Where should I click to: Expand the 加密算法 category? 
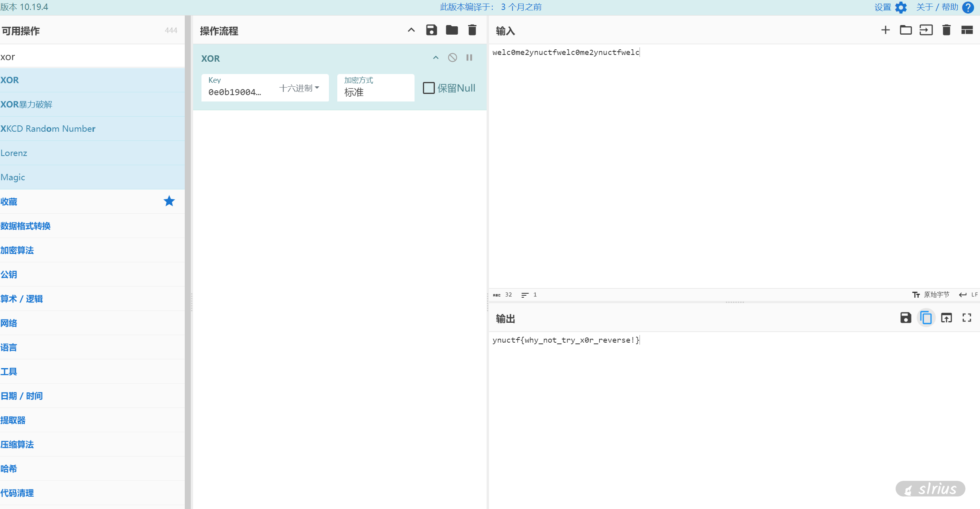click(x=17, y=250)
